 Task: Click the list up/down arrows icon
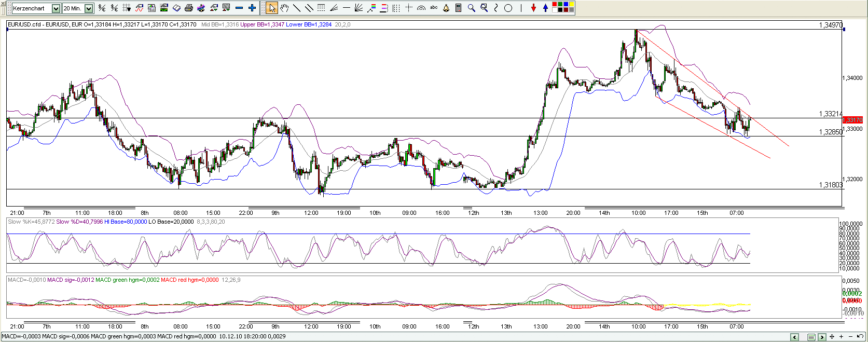[226, 8]
